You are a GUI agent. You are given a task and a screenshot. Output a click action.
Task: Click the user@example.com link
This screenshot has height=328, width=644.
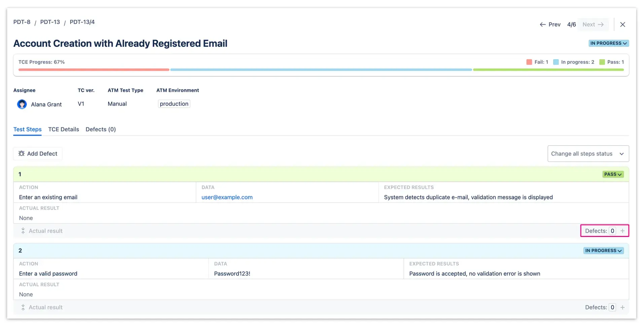pyautogui.click(x=227, y=197)
